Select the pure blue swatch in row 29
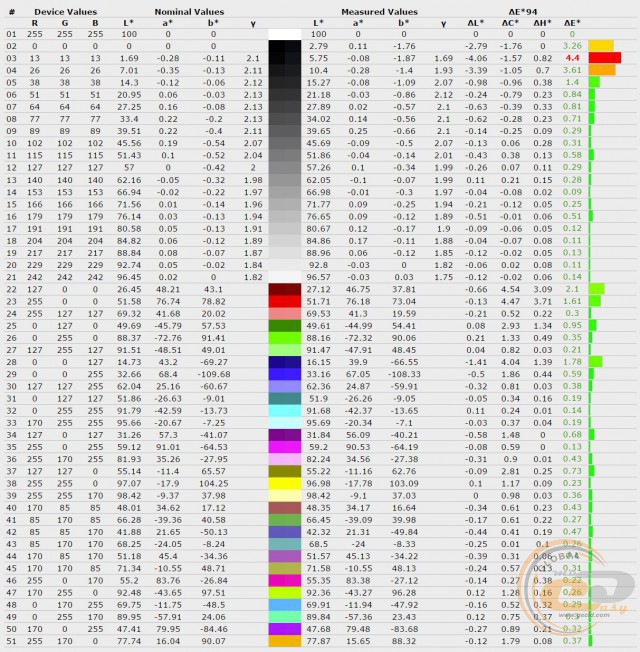640x652 pixels. tap(285, 373)
